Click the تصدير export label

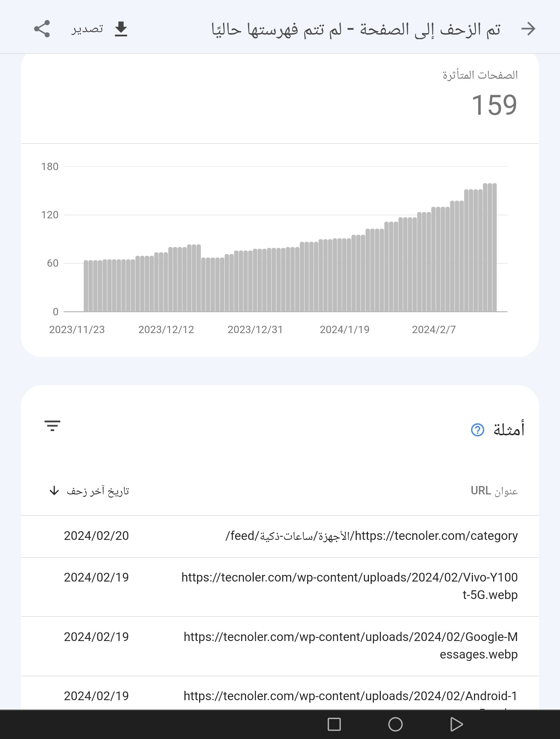coord(87,29)
